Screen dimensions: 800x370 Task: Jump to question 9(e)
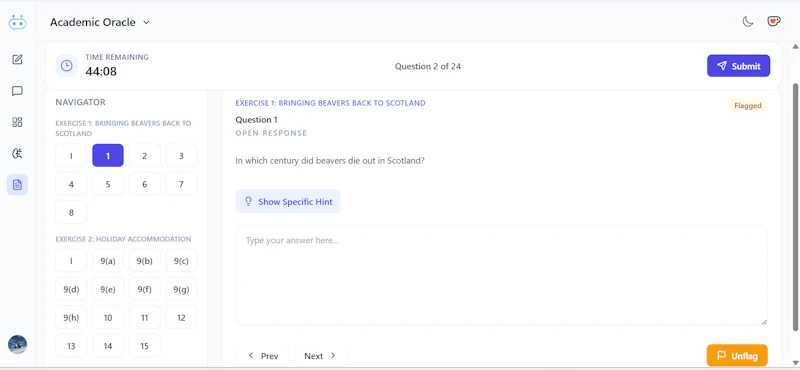pos(108,289)
